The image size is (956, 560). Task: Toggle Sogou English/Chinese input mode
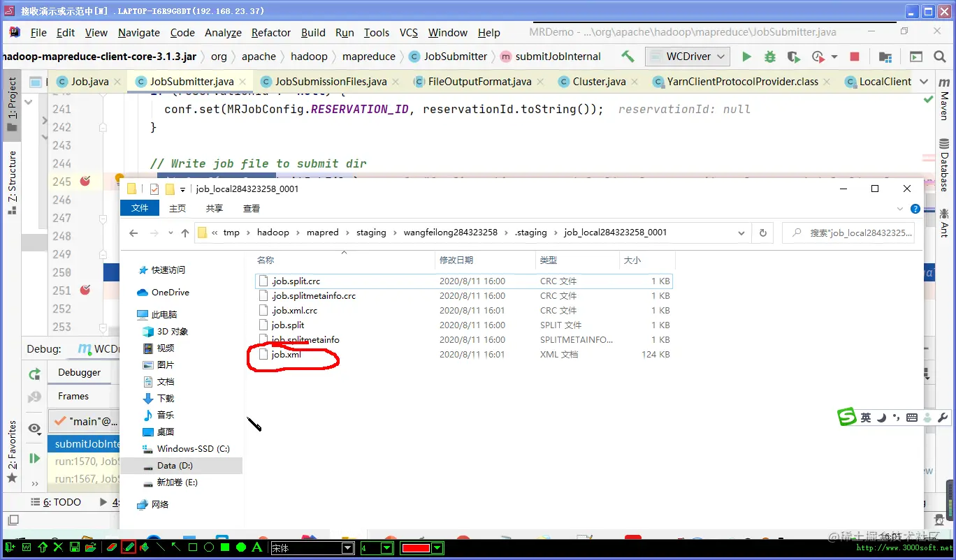[x=866, y=418]
